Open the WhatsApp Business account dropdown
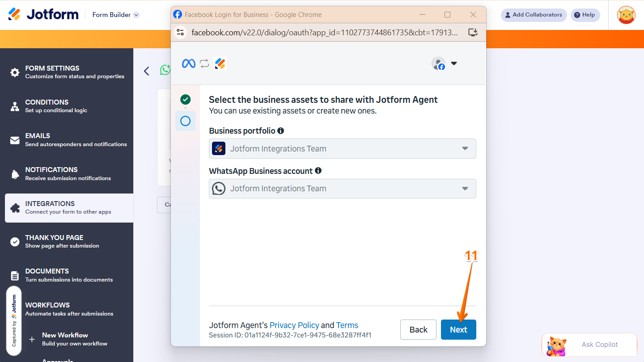This screenshot has width=644, height=362. click(x=343, y=189)
